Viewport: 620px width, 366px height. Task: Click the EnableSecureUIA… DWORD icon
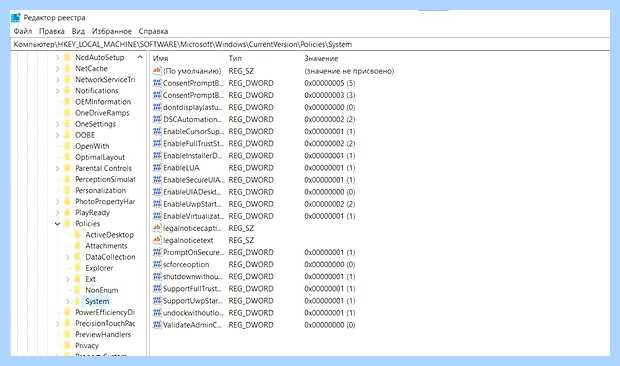pos(157,180)
